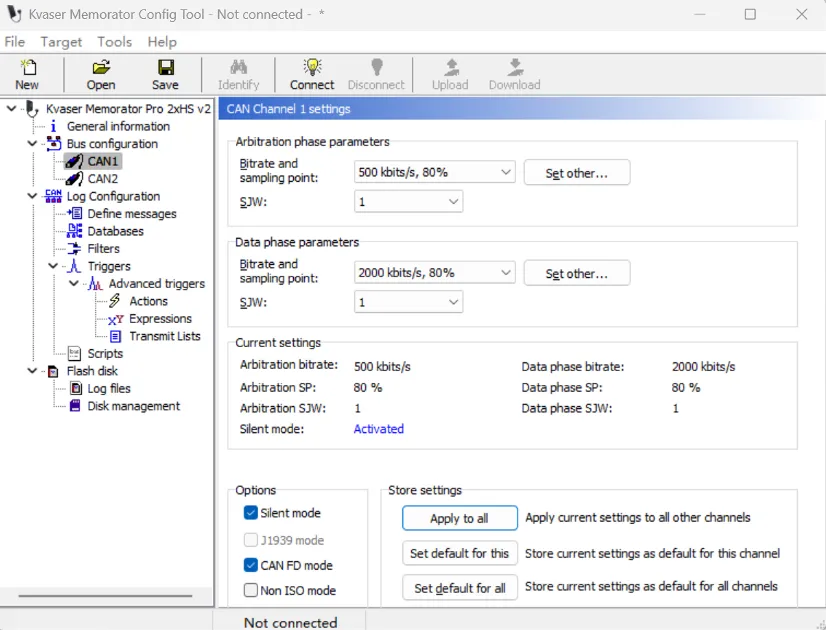This screenshot has height=630, width=826.
Task: Click the Scripts file icon
Action: [75, 353]
